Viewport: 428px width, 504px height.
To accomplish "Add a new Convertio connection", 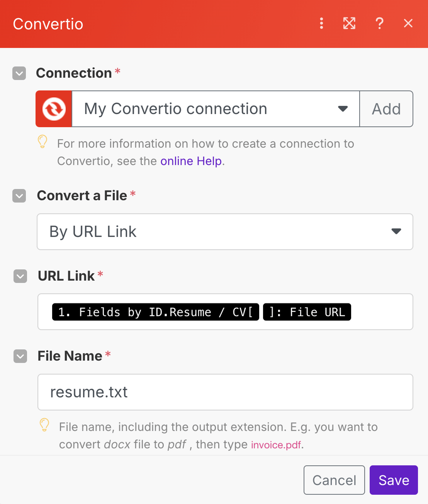I will (x=386, y=109).
